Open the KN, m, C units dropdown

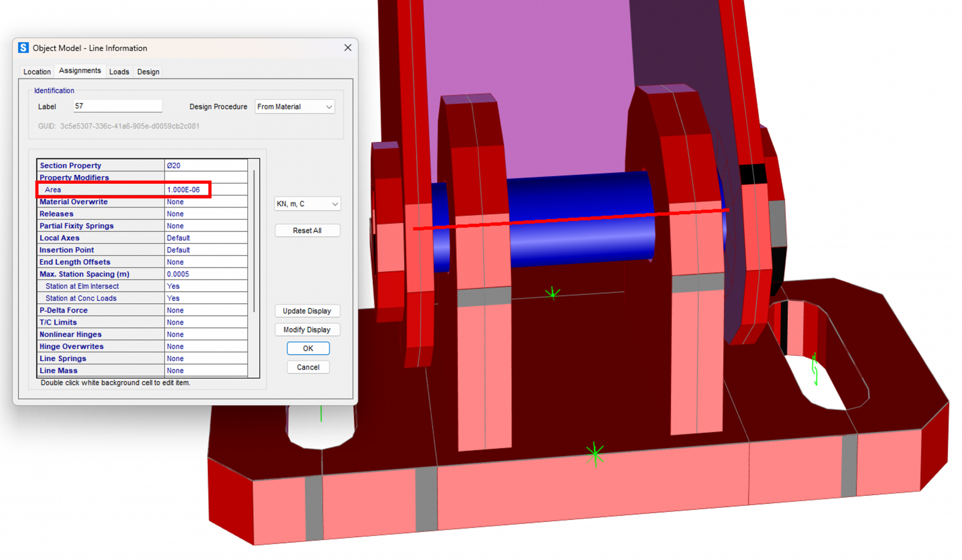point(307,204)
